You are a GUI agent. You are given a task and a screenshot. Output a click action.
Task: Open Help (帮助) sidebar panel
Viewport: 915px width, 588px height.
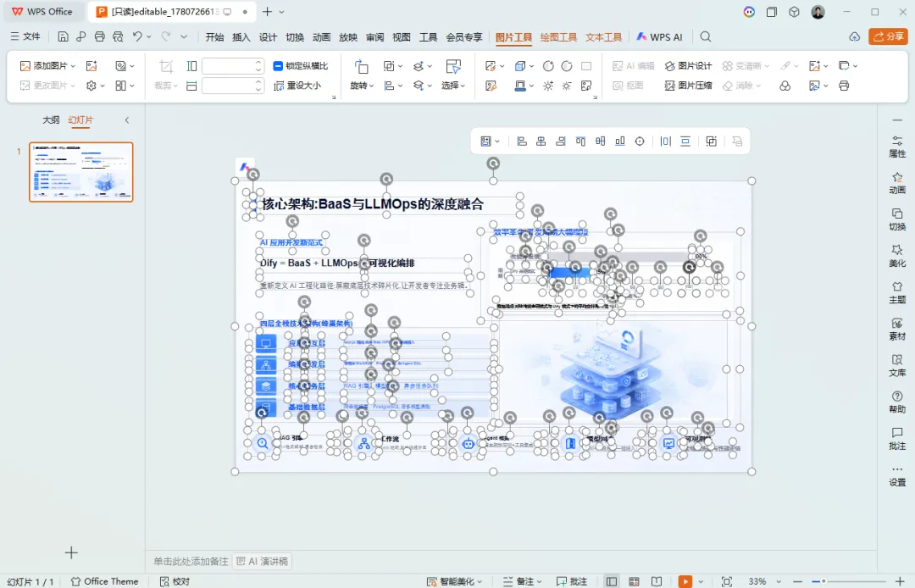[897, 402]
